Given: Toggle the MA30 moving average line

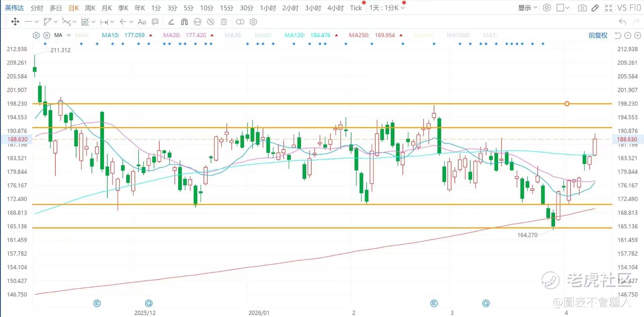Looking at the screenshot, I should (233, 35).
